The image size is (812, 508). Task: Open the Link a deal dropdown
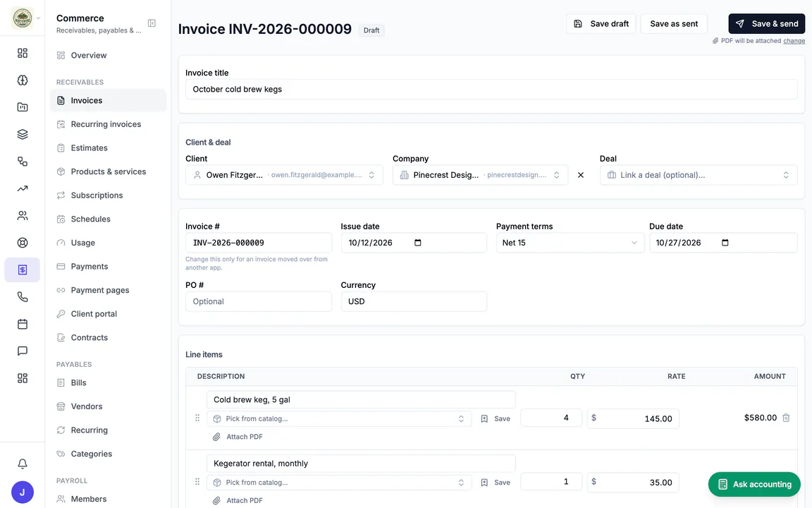(x=699, y=175)
